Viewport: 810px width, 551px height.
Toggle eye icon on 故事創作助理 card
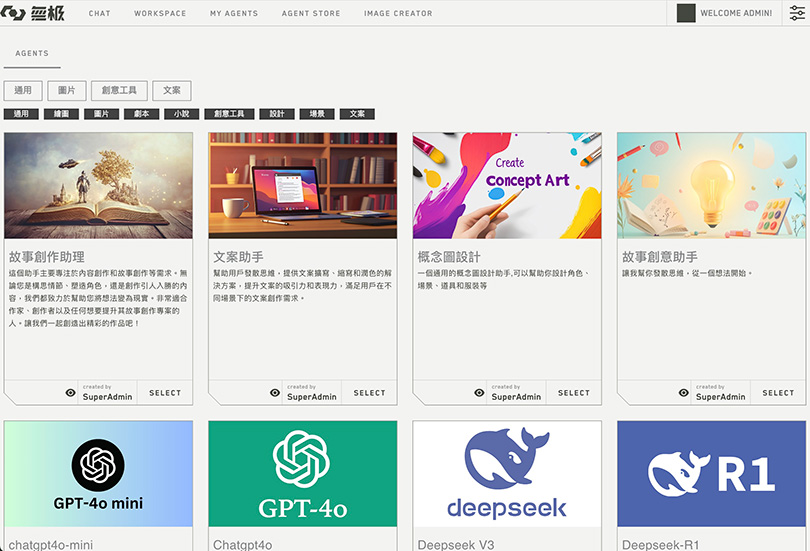tap(70, 393)
